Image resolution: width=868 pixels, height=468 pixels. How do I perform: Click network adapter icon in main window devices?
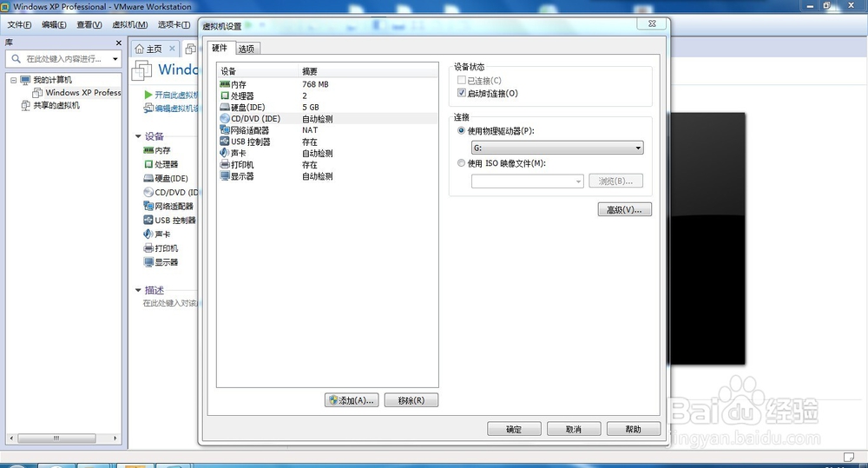pos(148,206)
